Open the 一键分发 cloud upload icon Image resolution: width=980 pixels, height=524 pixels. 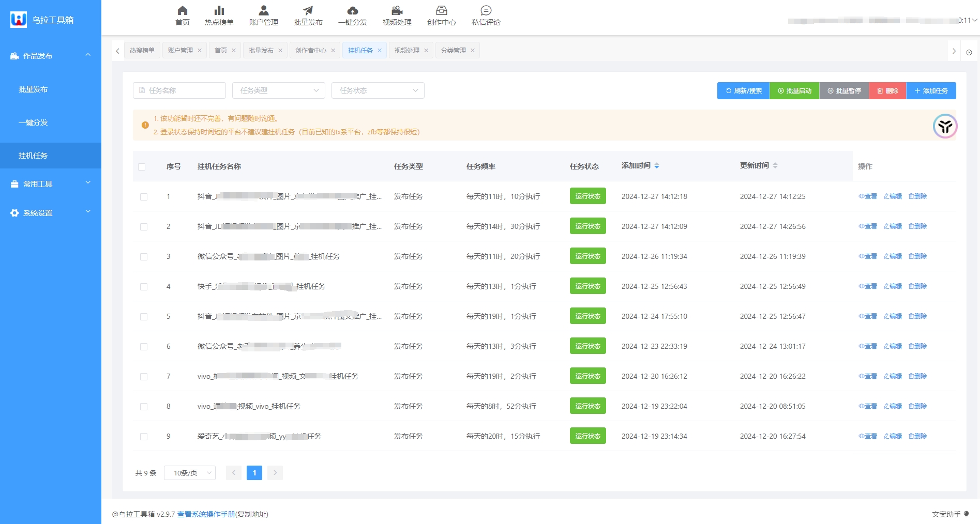[x=353, y=10]
